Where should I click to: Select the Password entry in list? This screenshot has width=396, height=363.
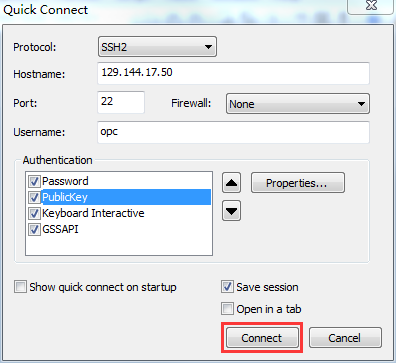65,181
